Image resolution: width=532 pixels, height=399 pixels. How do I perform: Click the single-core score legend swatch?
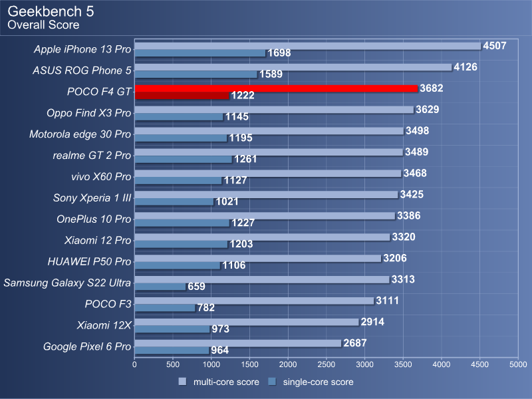(x=272, y=382)
